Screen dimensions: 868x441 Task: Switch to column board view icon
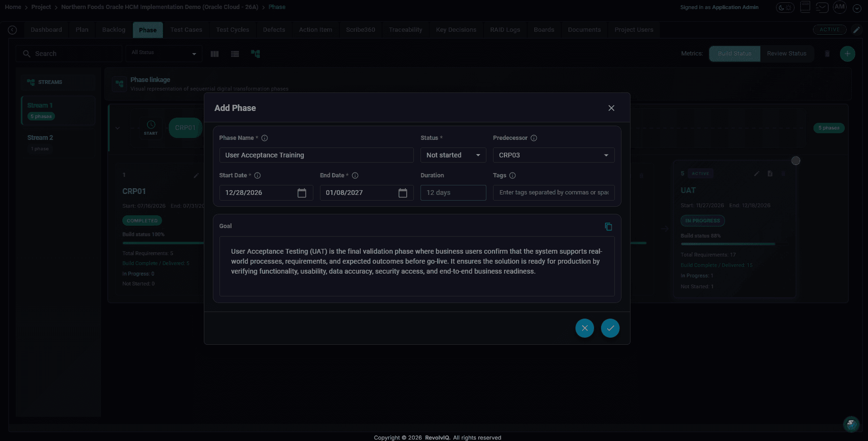pos(214,54)
